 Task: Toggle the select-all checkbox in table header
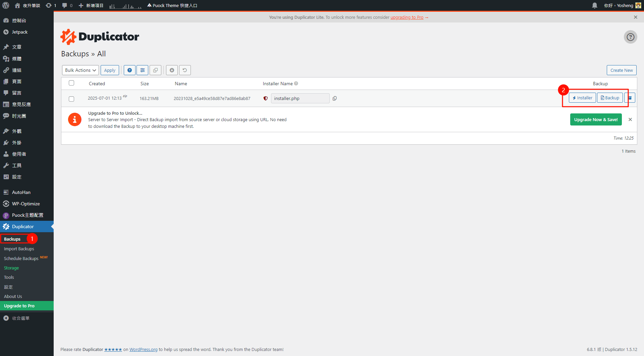(x=71, y=83)
